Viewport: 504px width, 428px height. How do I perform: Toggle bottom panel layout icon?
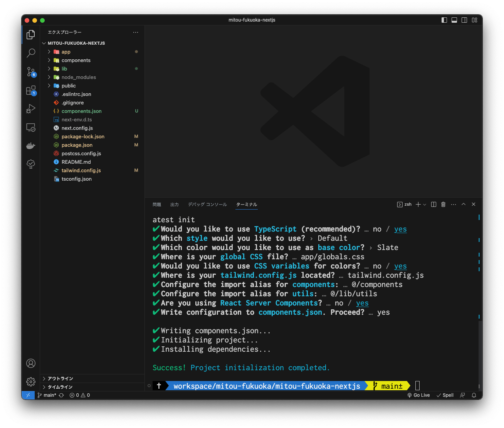coord(454,20)
